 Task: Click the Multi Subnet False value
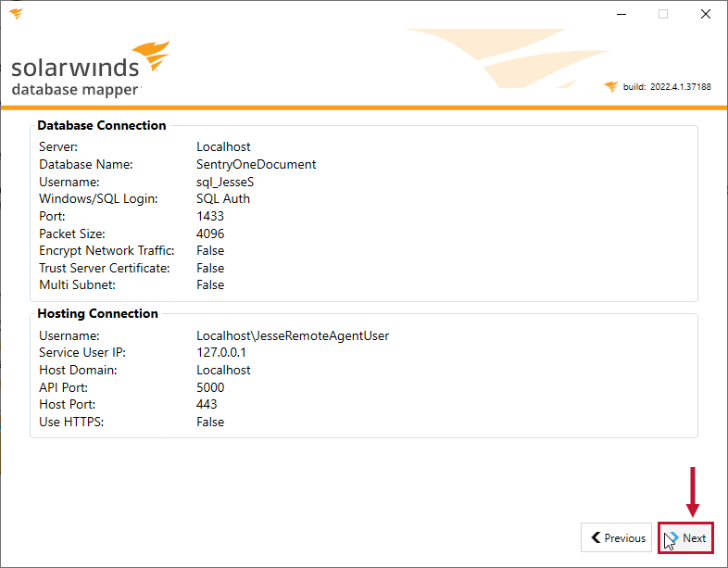tap(210, 284)
